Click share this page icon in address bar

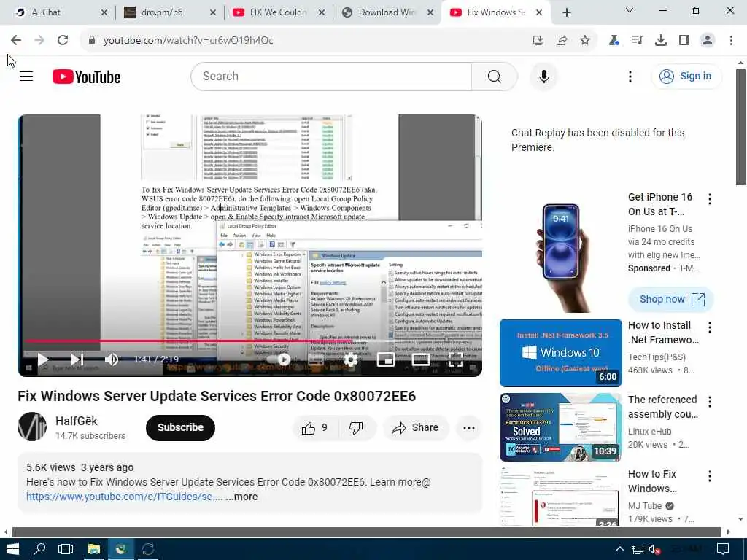pyautogui.click(x=562, y=41)
